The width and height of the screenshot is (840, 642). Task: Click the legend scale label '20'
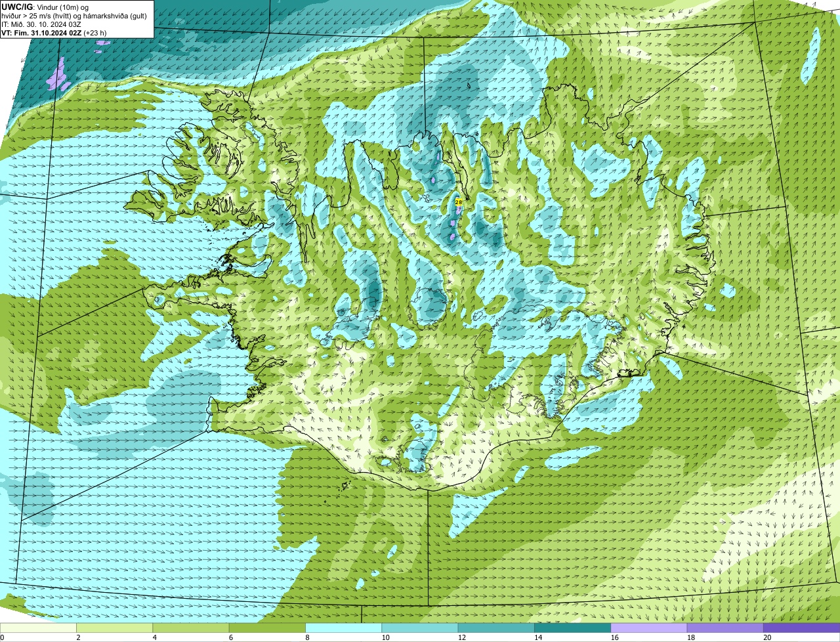pyautogui.click(x=767, y=637)
